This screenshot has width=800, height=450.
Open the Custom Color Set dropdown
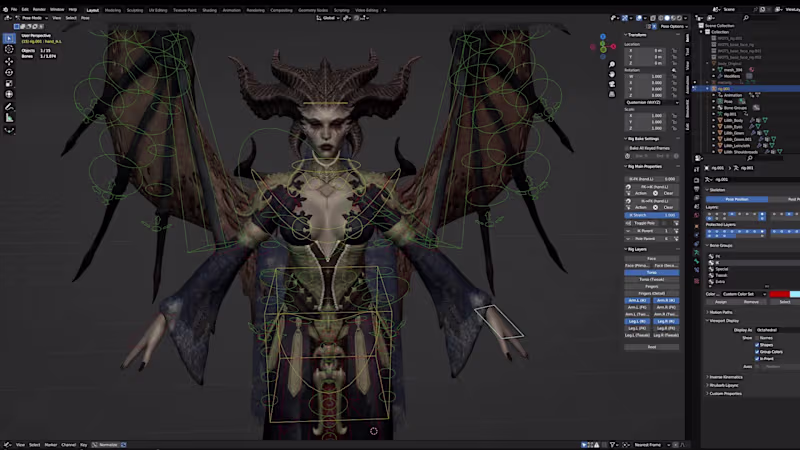(743, 294)
